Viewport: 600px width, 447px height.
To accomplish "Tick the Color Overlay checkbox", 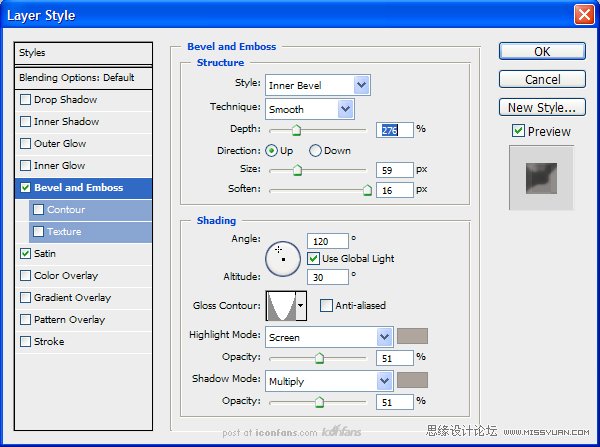I will pos(25,276).
